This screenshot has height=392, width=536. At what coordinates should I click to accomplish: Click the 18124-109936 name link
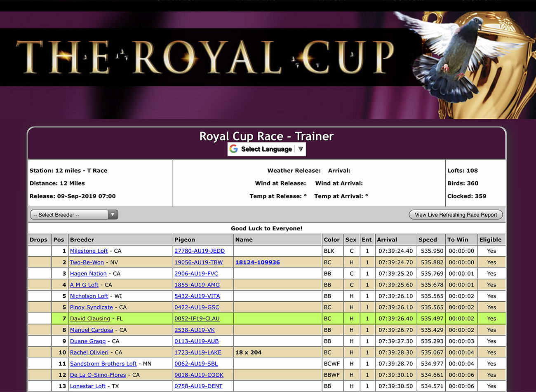pyautogui.click(x=257, y=262)
